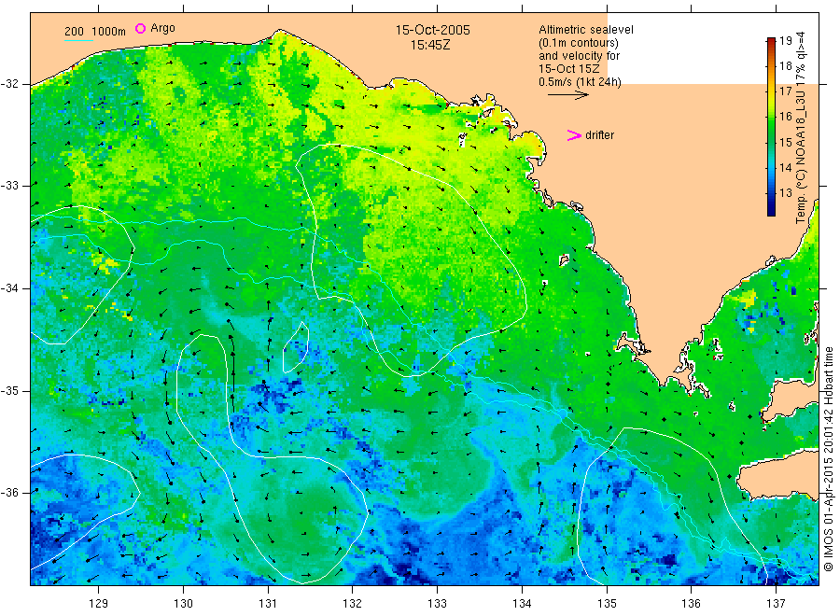This screenshot has height=616, width=840.
Task: Click longitude axis label '129'
Action: pyautogui.click(x=99, y=604)
